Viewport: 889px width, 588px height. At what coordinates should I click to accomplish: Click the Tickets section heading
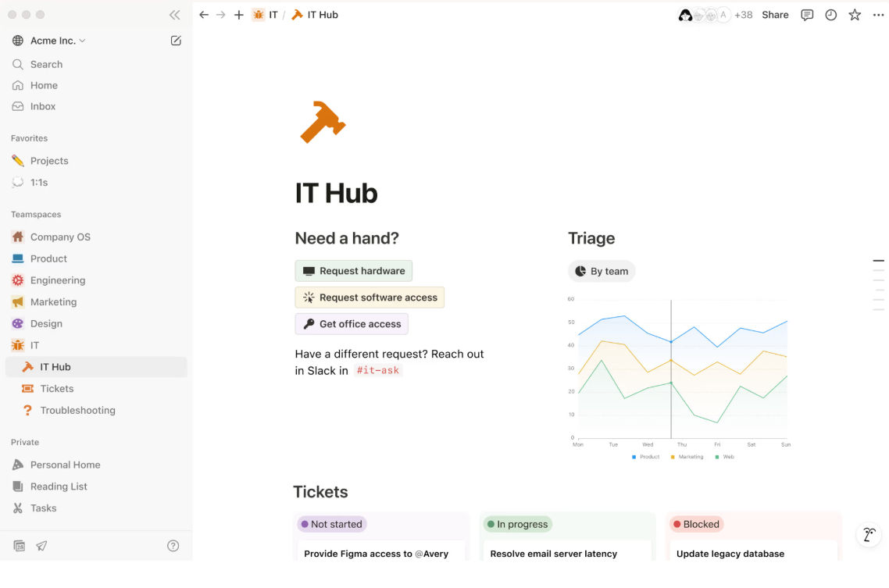(x=320, y=492)
